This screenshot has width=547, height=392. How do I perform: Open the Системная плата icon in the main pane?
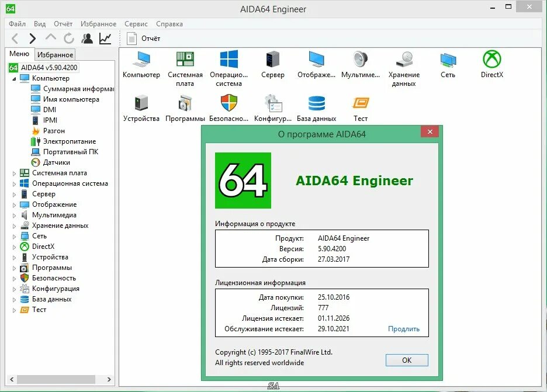[x=185, y=59]
